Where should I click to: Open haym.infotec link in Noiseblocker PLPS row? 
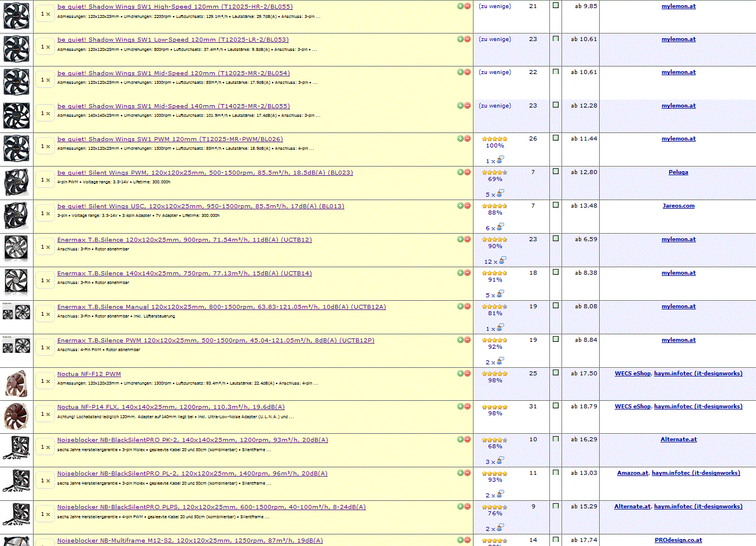698,507
